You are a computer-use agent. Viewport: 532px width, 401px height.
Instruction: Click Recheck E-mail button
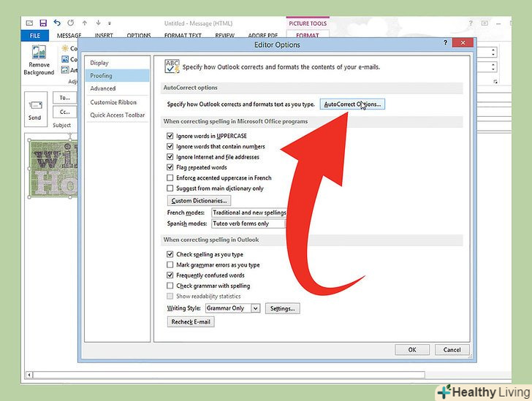191,321
